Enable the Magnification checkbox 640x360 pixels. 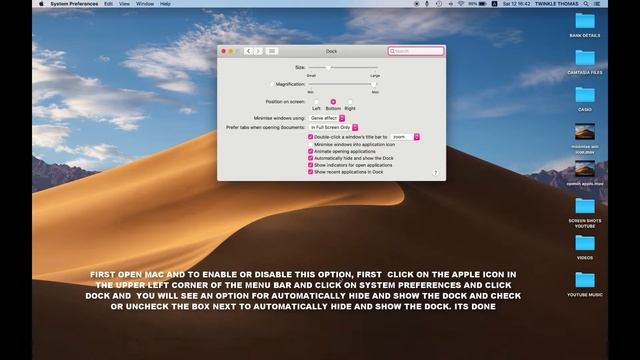tap(272, 84)
